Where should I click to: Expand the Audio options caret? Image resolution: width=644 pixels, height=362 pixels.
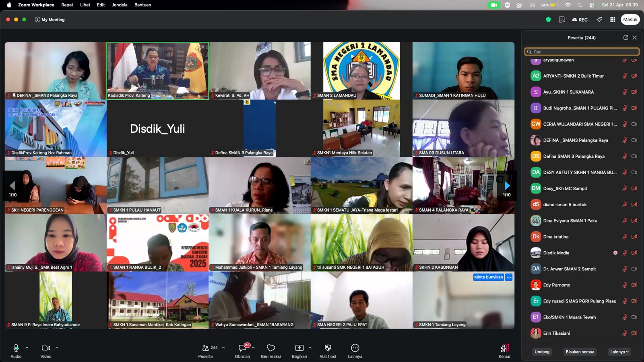27,348
